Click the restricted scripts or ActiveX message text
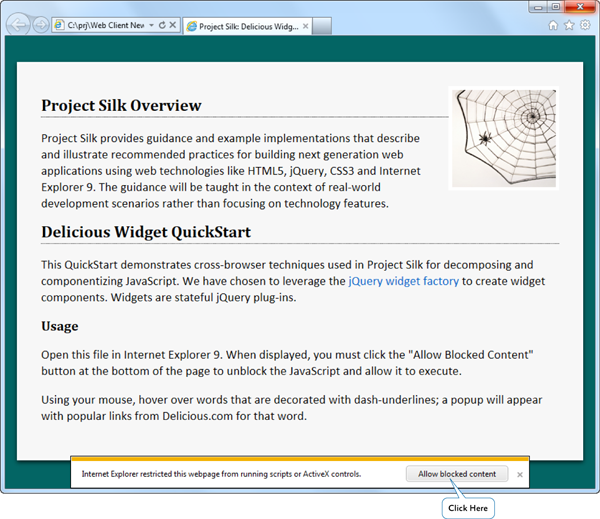Image resolution: width=600 pixels, height=519 pixels. pyautogui.click(x=221, y=474)
